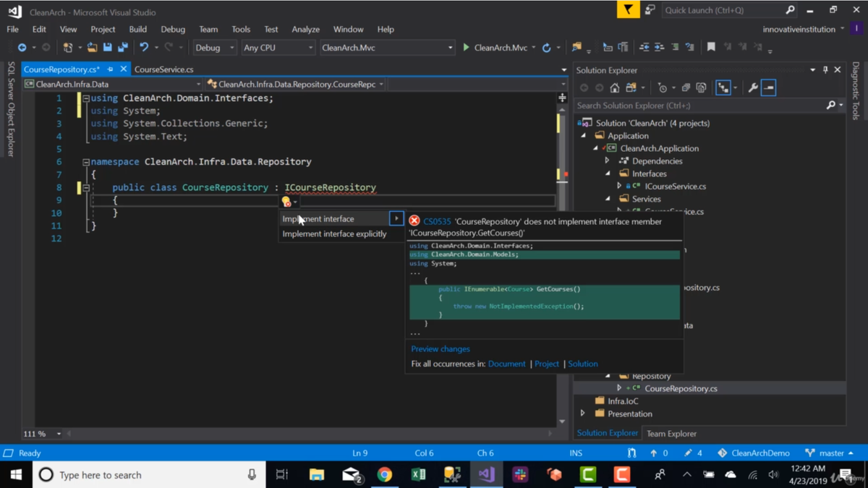Switch to the CourseService.cs tab

(x=164, y=69)
